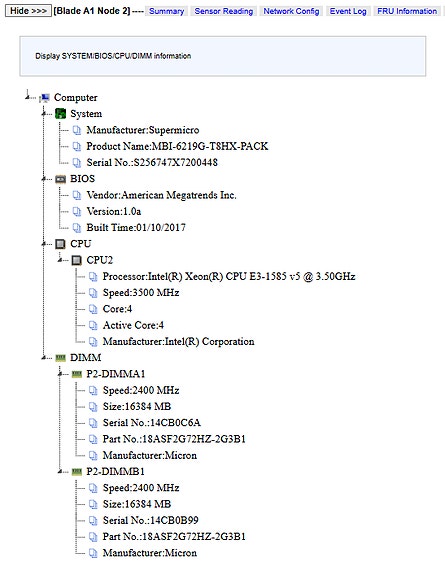
Task: Click the Hide >>> button
Action: [28, 11]
